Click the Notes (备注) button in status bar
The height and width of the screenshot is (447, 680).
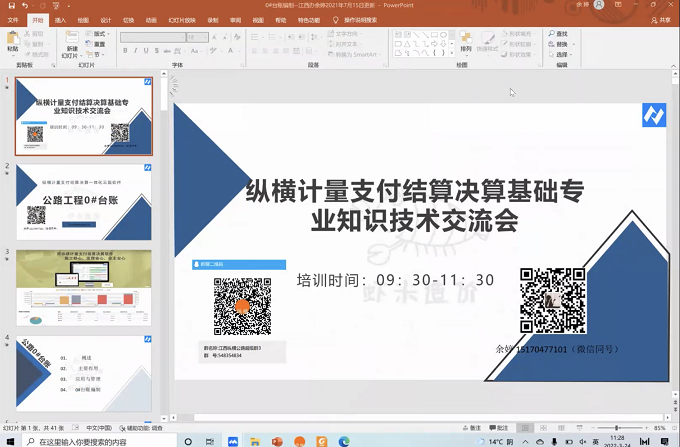472,428
